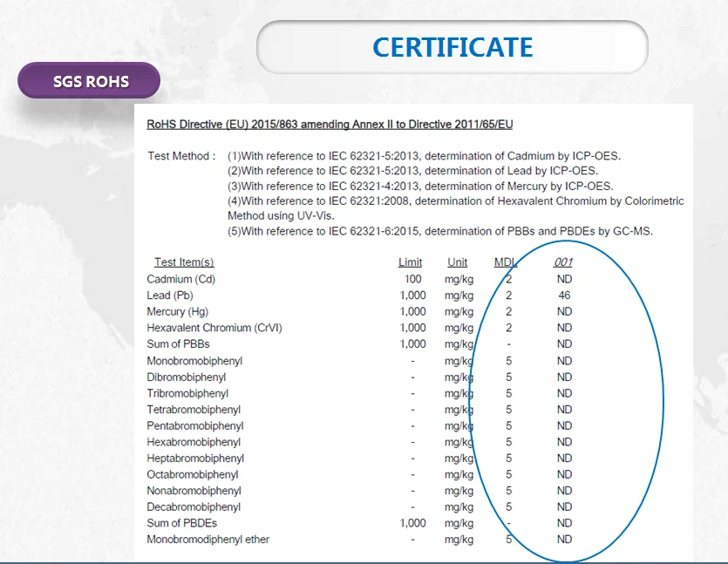Select the 001 sample column header

click(x=563, y=262)
